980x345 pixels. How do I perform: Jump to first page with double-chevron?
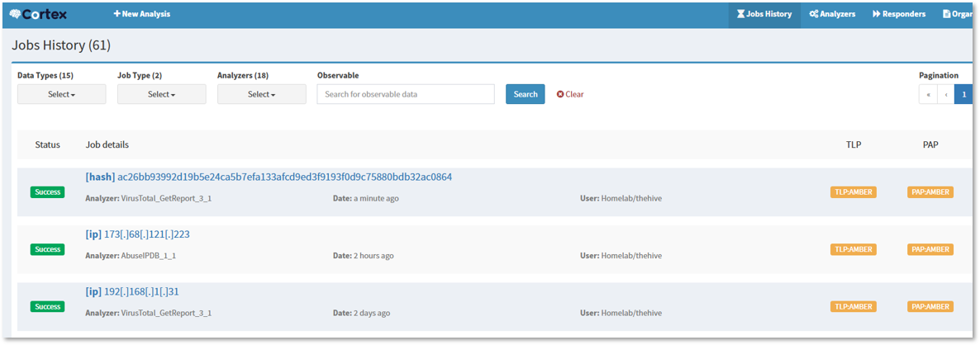[927, 94]
